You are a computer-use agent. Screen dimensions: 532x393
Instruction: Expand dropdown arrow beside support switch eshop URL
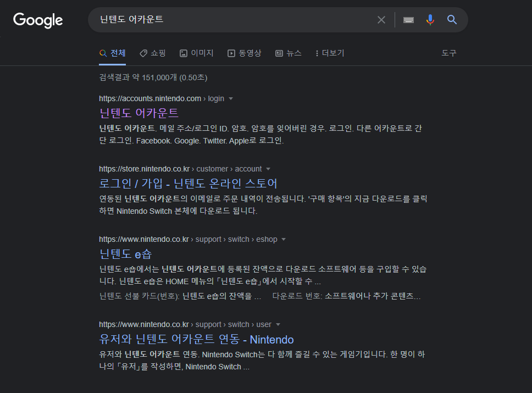[x=284, y=239]
